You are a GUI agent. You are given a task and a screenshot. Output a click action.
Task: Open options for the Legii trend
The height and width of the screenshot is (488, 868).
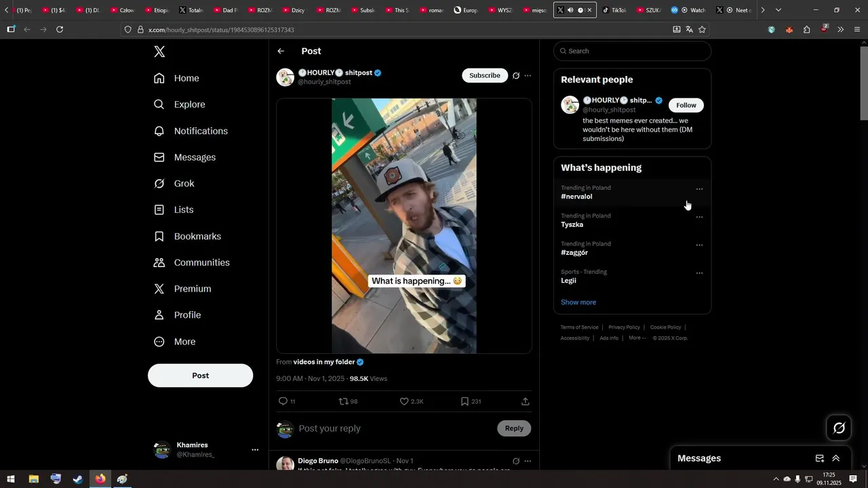click(699, 273)
